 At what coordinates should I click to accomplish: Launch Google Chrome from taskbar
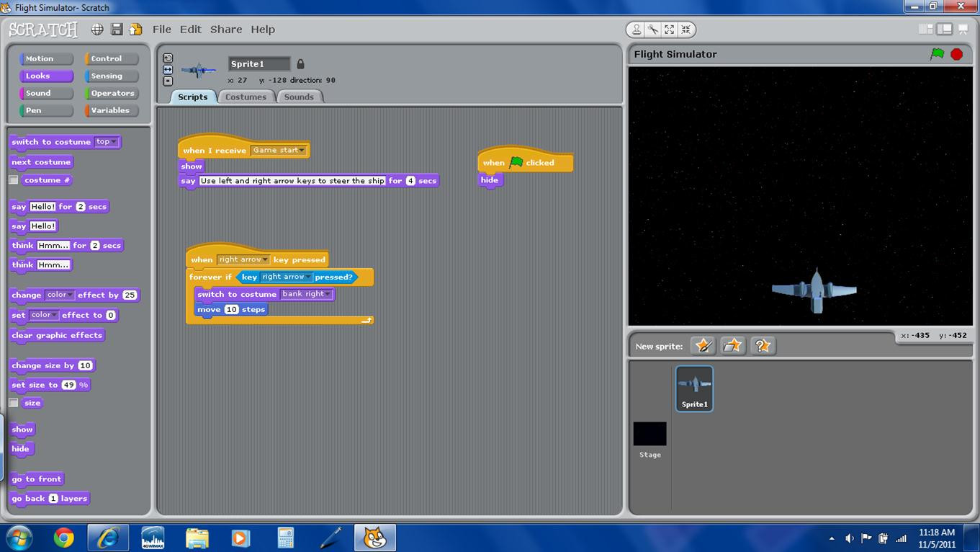point(63,538)
